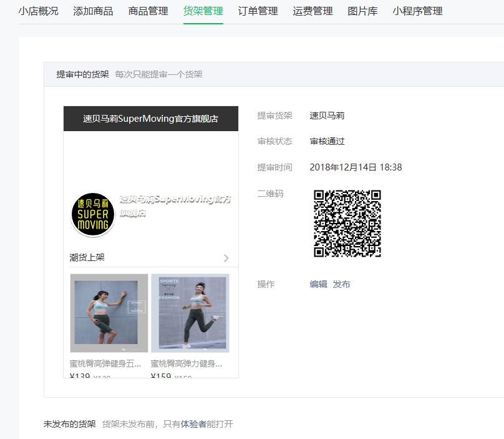The width and height of the screenshot is (504, 439).
Task: Switch to the 运费管理 tab
Action: 313,11
